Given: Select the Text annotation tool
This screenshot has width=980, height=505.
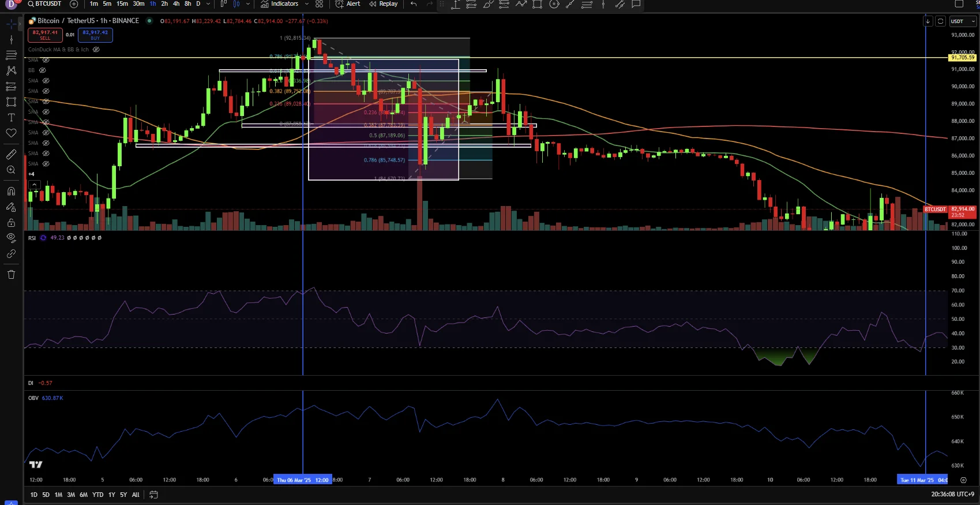Looking at the screenshot, I should coord(11,117).
